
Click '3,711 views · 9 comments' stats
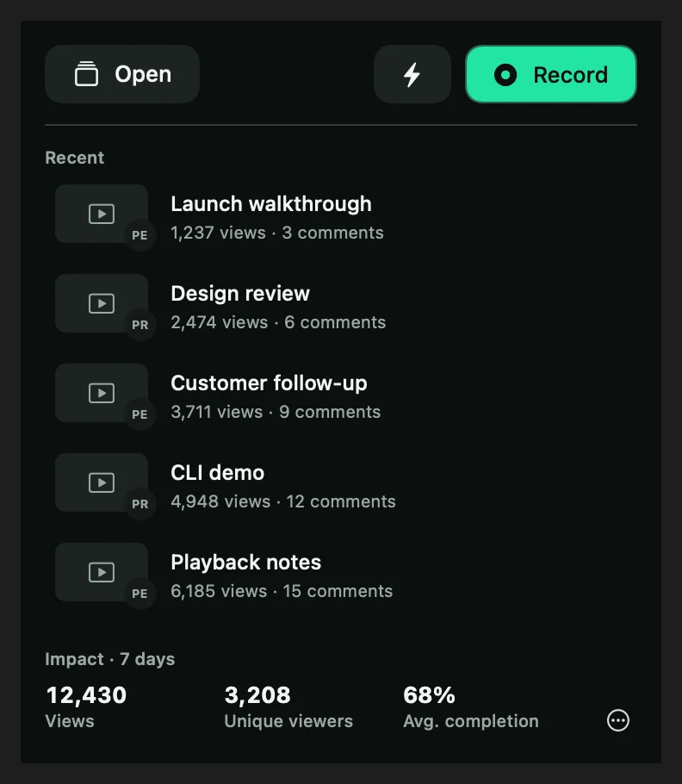276,412
